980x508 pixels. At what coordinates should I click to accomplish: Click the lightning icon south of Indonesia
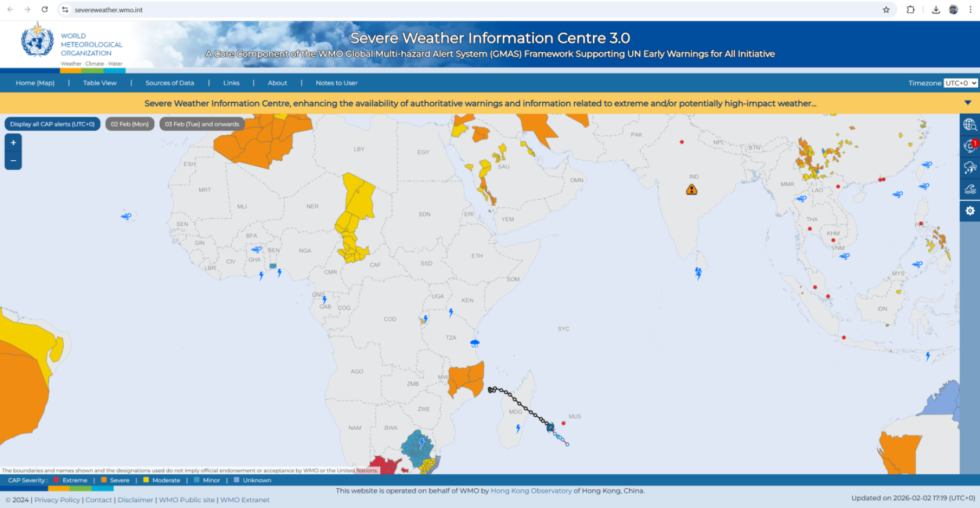pyautogui.click(x=928, y=356)
